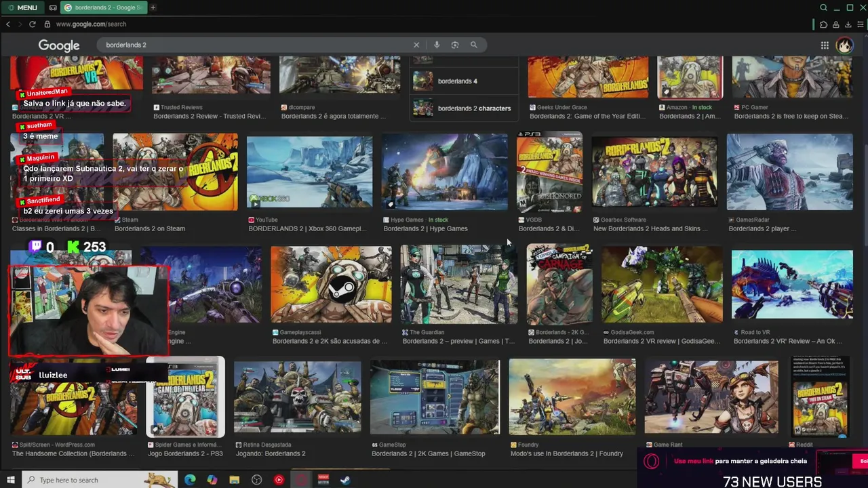Open 'Borderlands 2 VR' Review – An Ok...' link
Viewport: 868px width, 488px height.
tap(787, 341)
